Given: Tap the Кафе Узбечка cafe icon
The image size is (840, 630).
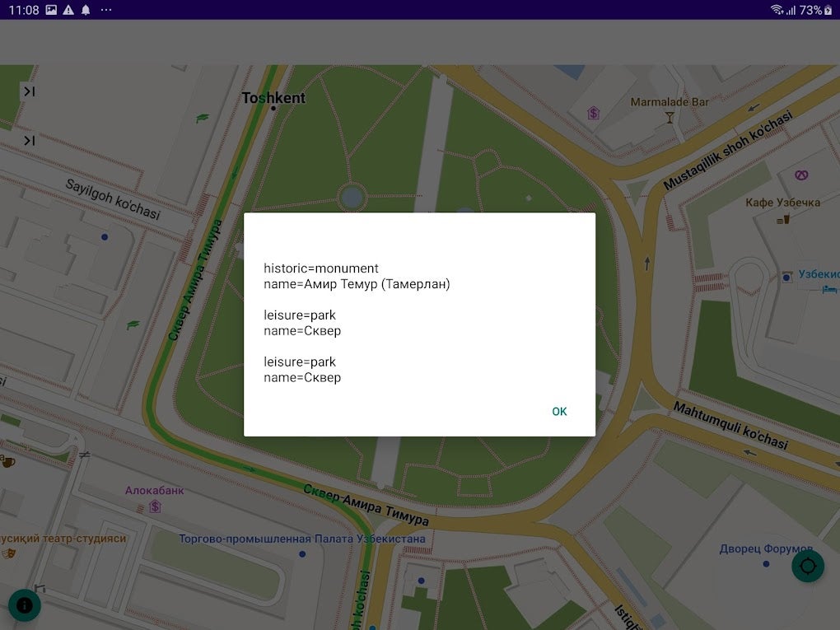Looking at the screenshot, I should point(783,218).
